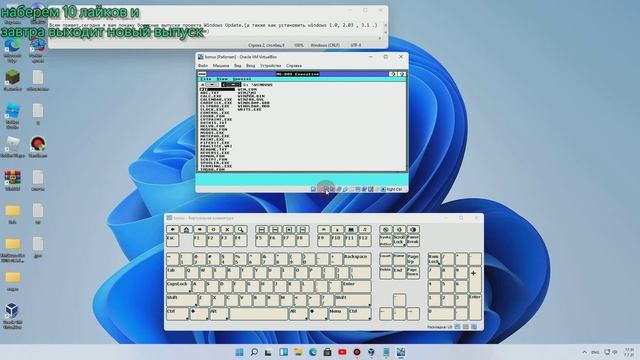Open File menu in MS-DOS Executive

pos(207,79)
